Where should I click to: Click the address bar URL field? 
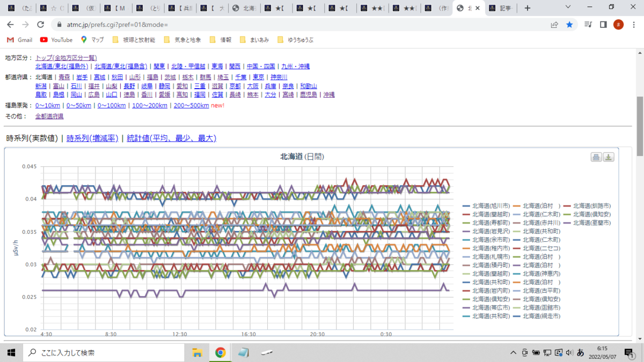[301, 25]
